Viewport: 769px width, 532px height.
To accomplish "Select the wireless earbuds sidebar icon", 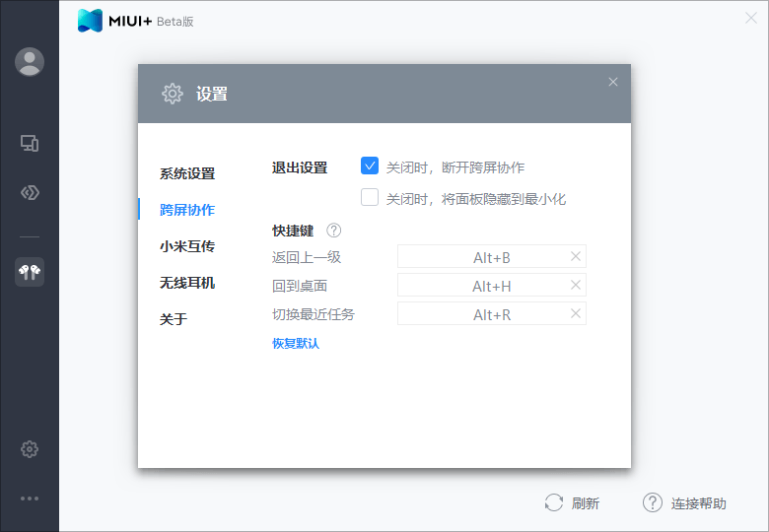I will tap(30, 271).
